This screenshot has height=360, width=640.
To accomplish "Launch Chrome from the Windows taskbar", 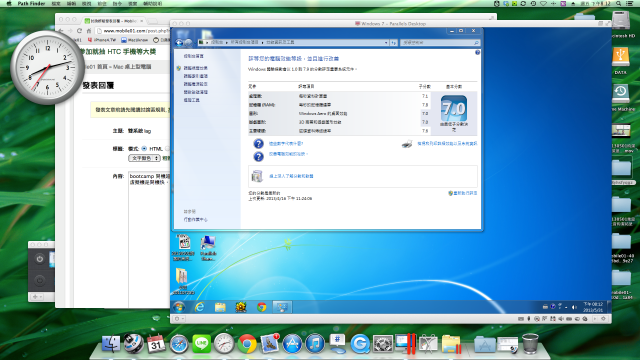I will coord(262,307).
